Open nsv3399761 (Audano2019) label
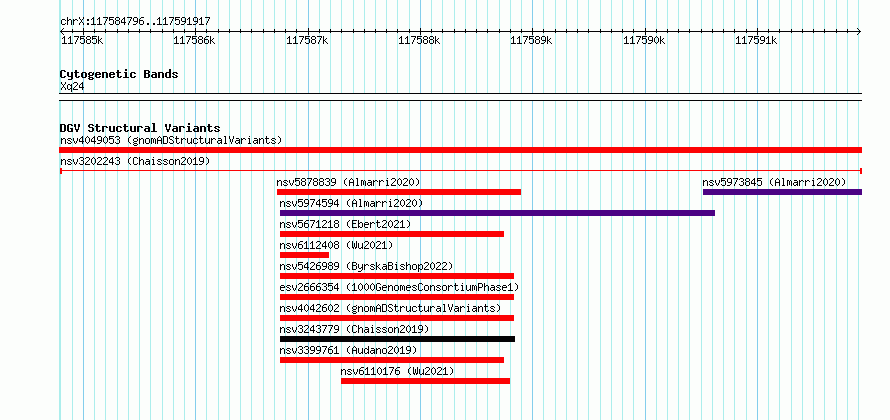Screen dimensions: 890x420 349,350
